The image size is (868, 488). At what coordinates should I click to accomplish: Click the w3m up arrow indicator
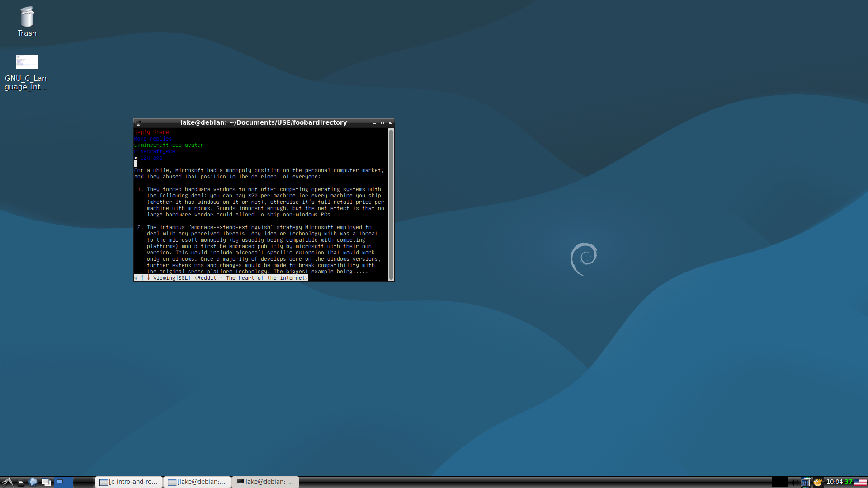pos(142,278)
